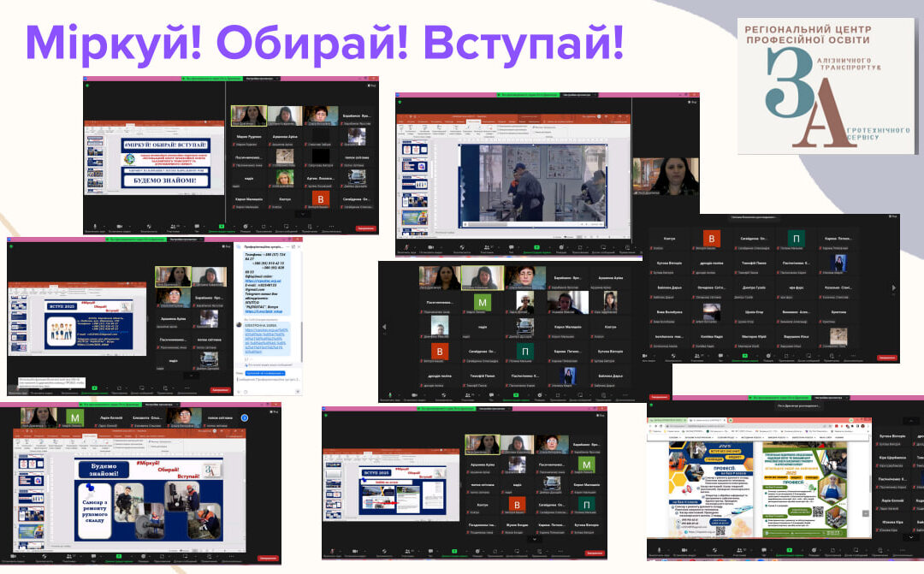924x574 pixels.
Task: Click red End button in 'Будемо знайомі!' title-slide window
Action: pos(365,228)
